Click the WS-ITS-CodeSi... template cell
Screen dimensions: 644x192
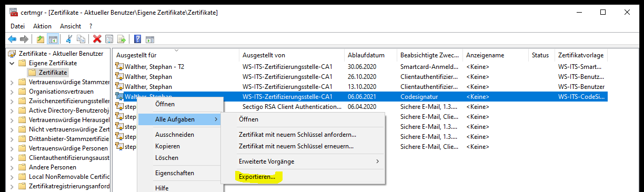click(581, 97)
